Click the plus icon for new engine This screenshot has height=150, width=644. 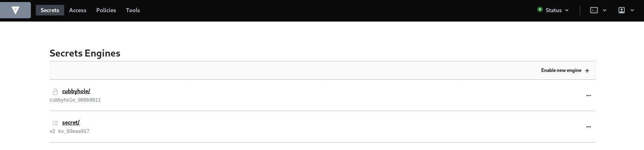pyautogui.click(x=587, y=71)
